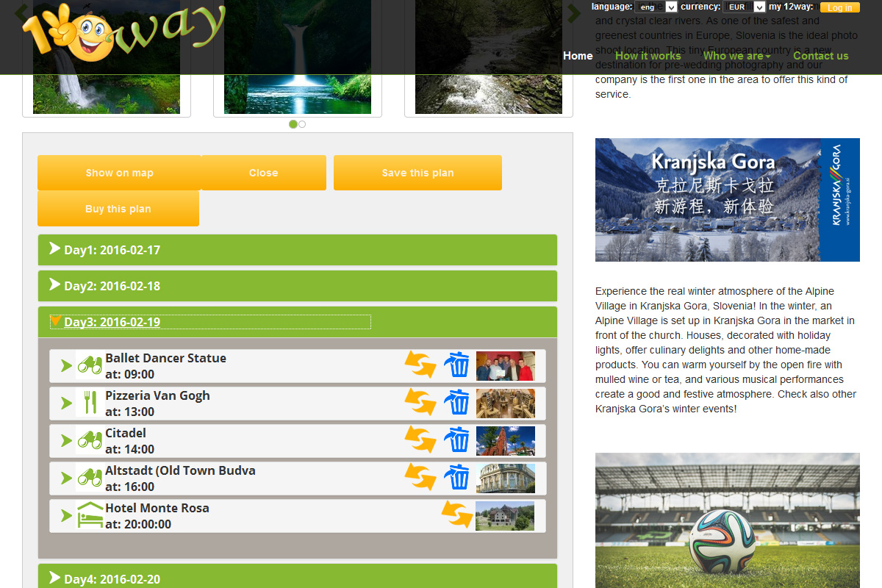Viewport: 882px width, 588px height.
Task: Open the Who we are menu
Action: 736,56
